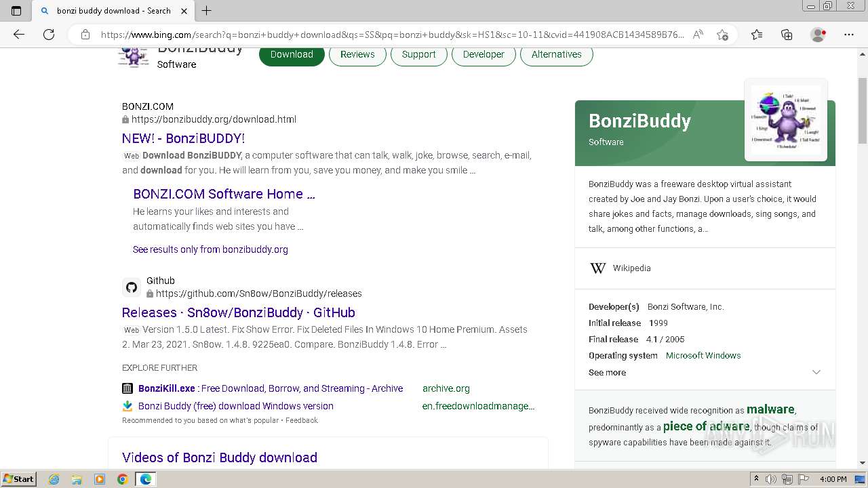
Task: Open a new tab with plus icon
Action: click(x=207, y=10)
